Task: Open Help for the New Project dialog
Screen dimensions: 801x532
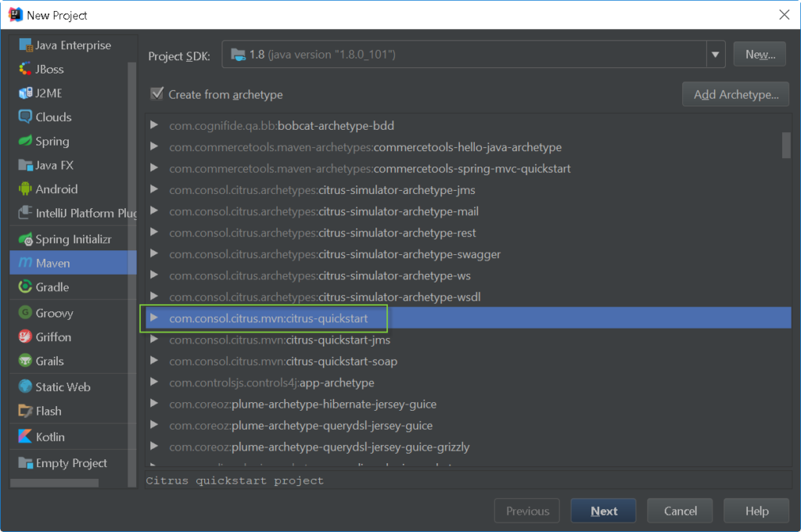Action: 756,511
